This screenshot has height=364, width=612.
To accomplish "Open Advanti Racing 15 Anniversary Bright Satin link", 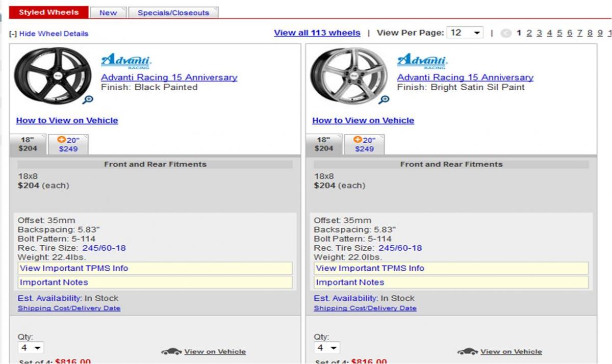I will click(466, 77).
